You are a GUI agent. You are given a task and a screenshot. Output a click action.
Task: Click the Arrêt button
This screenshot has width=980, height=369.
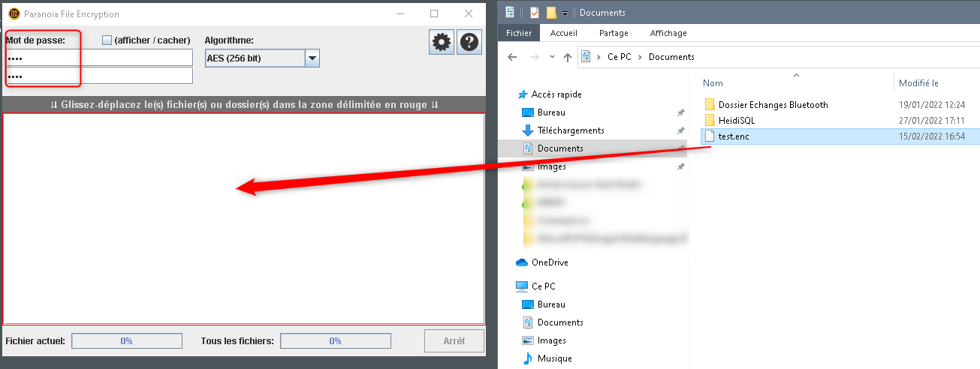coord(454,340)
